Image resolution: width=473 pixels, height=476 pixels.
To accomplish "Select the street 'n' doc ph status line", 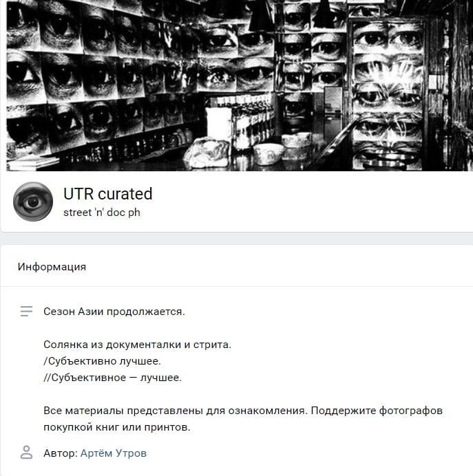I will [102, 213].
